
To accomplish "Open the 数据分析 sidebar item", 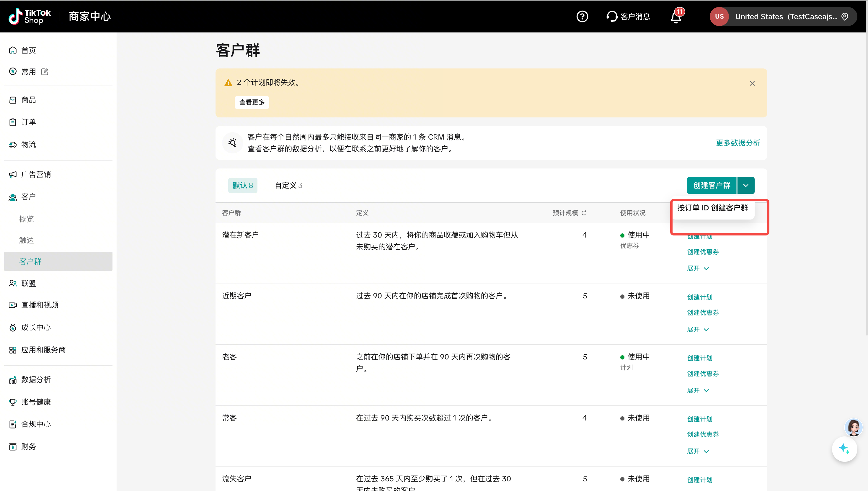I will 36,379.
